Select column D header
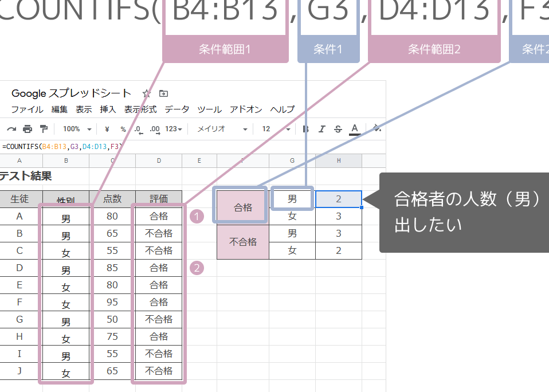549x392 pixels. (159, 160)
